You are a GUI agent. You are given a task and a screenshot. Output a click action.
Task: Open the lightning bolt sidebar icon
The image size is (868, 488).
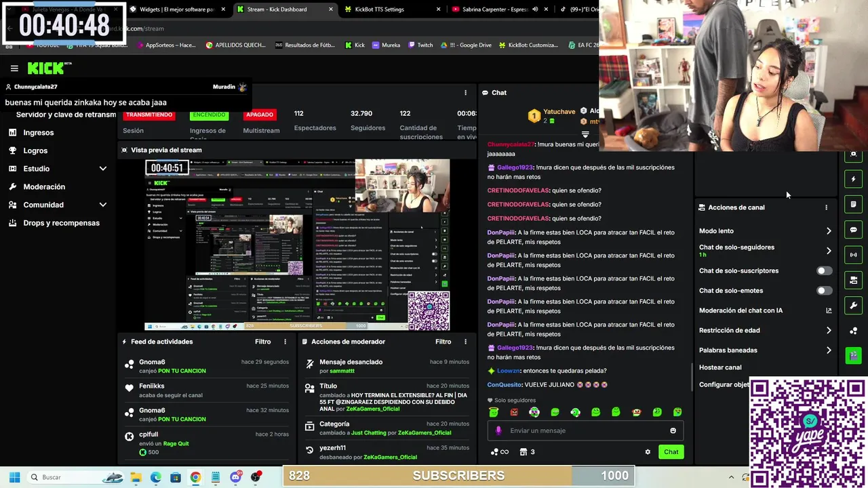pyautogui.click(x=853, y=180)
